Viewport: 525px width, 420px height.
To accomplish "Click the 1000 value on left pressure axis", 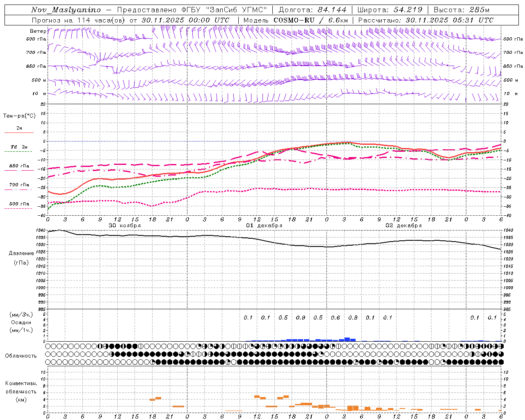I will pos(41,288).
